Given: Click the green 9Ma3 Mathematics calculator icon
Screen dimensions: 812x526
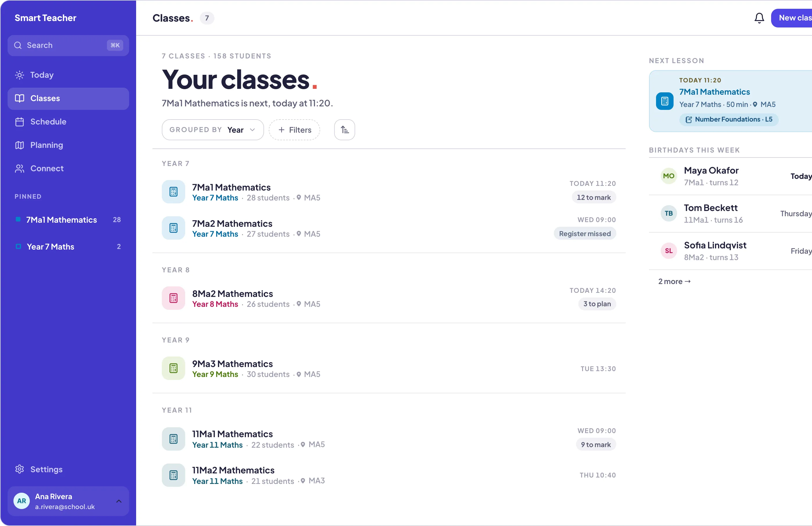Looking at the screenshot, I should point(173,368).
